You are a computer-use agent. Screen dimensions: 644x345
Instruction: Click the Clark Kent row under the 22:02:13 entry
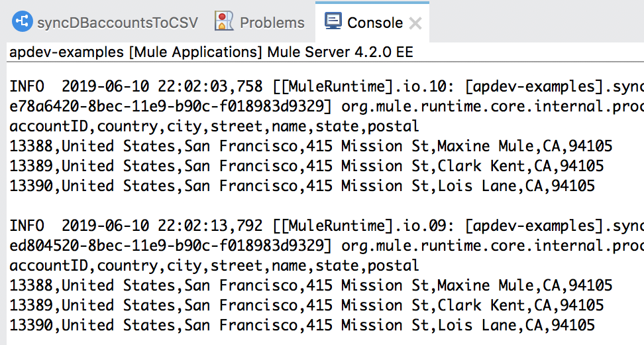click(306, 306)
